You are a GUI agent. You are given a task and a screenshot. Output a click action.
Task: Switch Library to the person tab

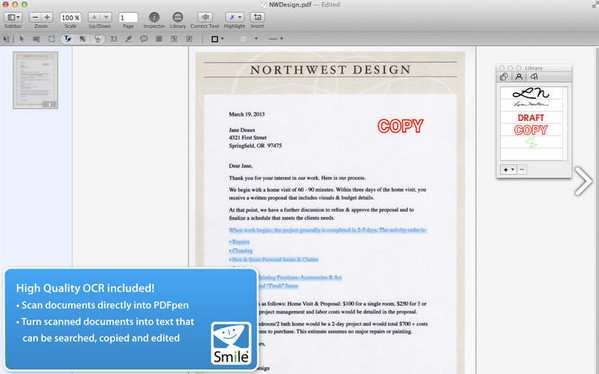point(519,77)
